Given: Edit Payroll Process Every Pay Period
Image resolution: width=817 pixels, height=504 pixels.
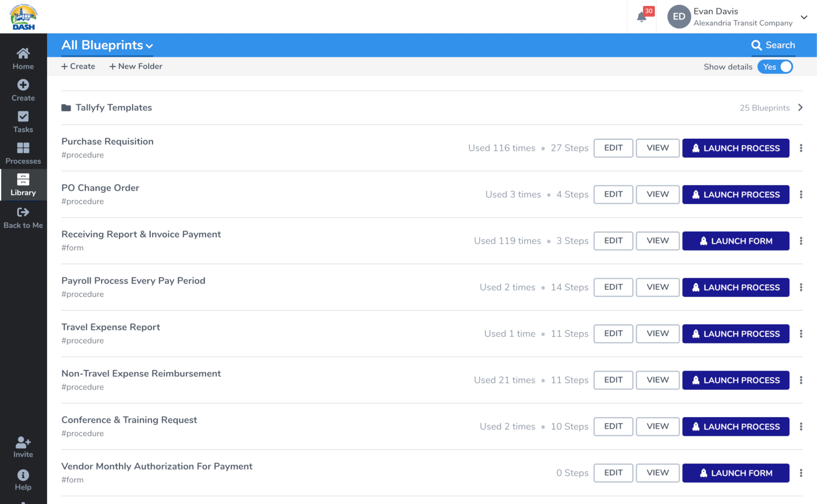Looking at the screenshot, I should (x=613, y=287).
